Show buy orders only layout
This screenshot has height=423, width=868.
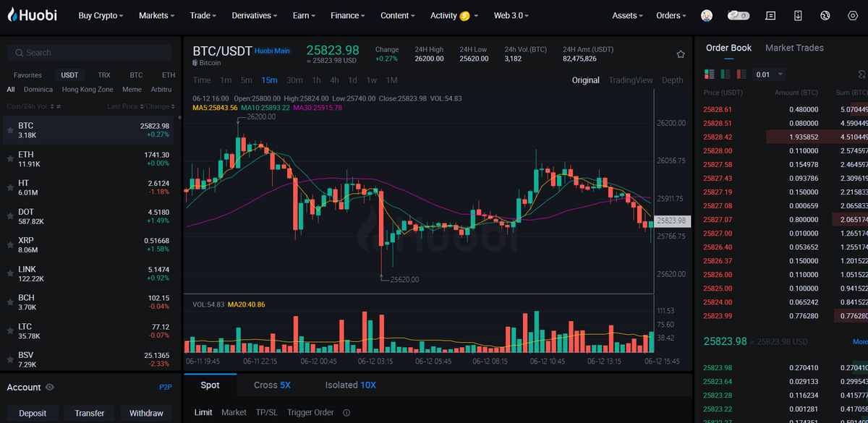(726, 74)
